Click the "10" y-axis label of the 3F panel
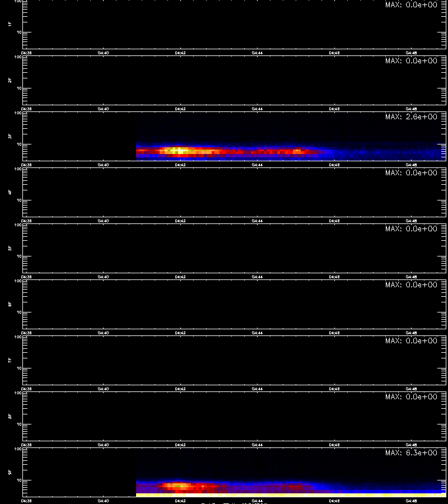 pos(19,144)
